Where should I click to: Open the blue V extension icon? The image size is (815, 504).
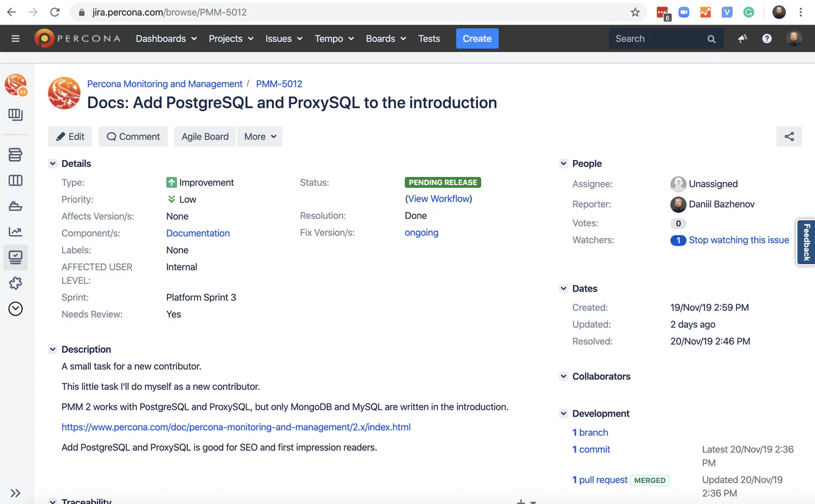(727, 12)
